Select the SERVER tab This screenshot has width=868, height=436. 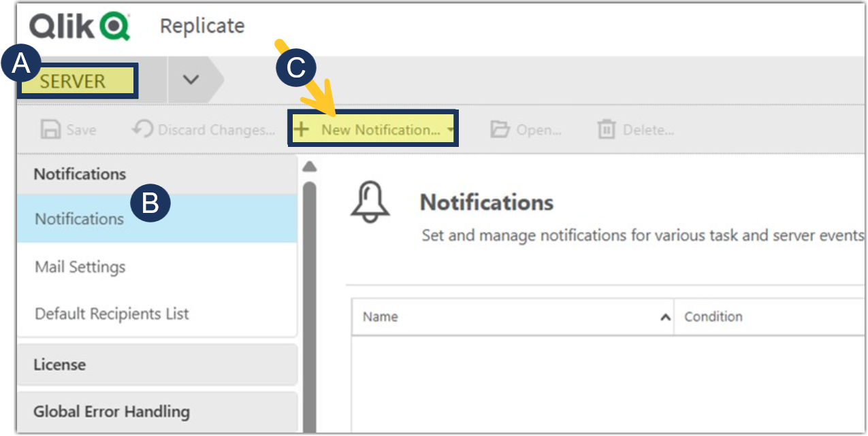[75, 80]
